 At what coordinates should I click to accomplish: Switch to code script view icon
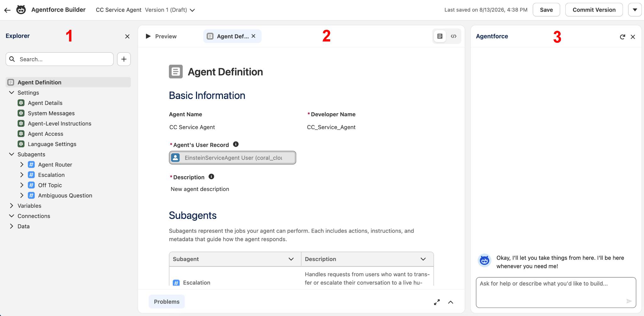pyautogui.click(x=453, y=36)
